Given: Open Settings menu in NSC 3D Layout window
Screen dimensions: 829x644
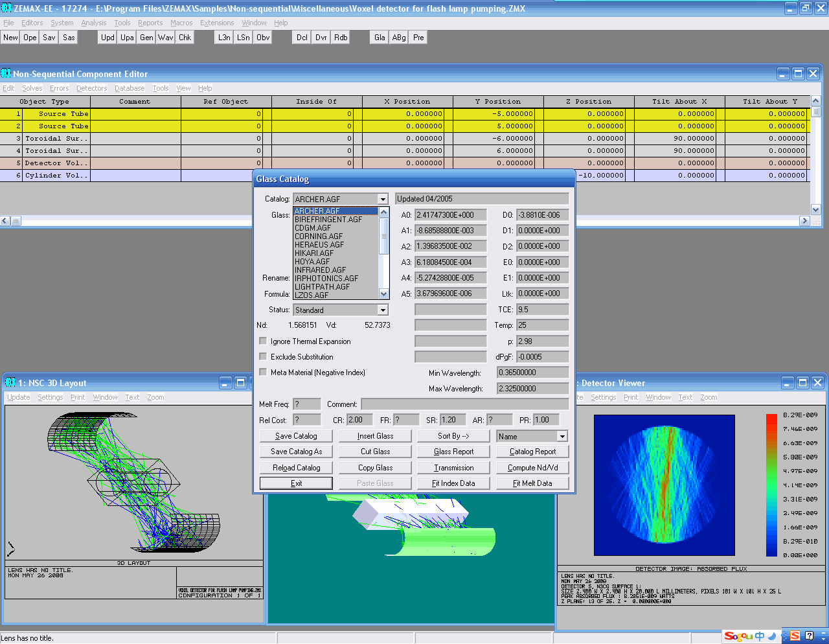Looking at the screenshot, I should point(51,397).
